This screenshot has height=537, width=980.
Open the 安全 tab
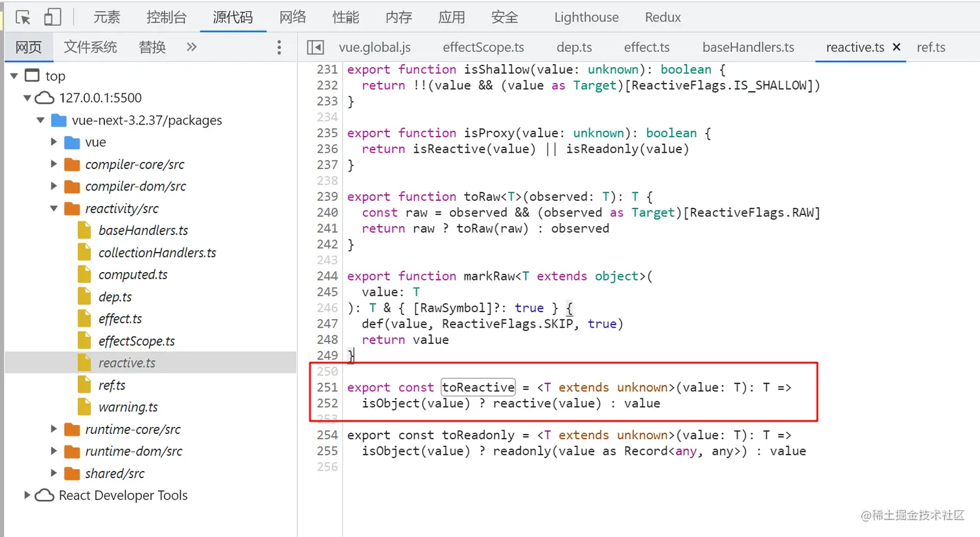coord(505,17)
